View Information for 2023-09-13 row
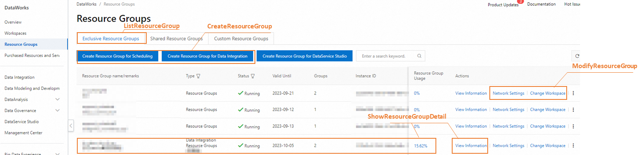 pyautogui.click(x=471, y=126)
